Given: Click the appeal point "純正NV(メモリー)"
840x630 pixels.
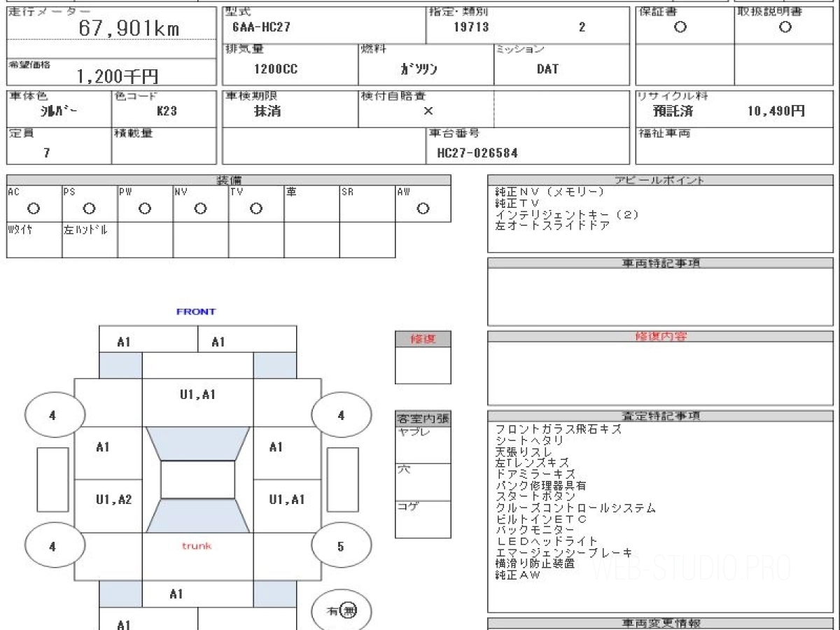Looking at the screenshot, I should 549,192.
